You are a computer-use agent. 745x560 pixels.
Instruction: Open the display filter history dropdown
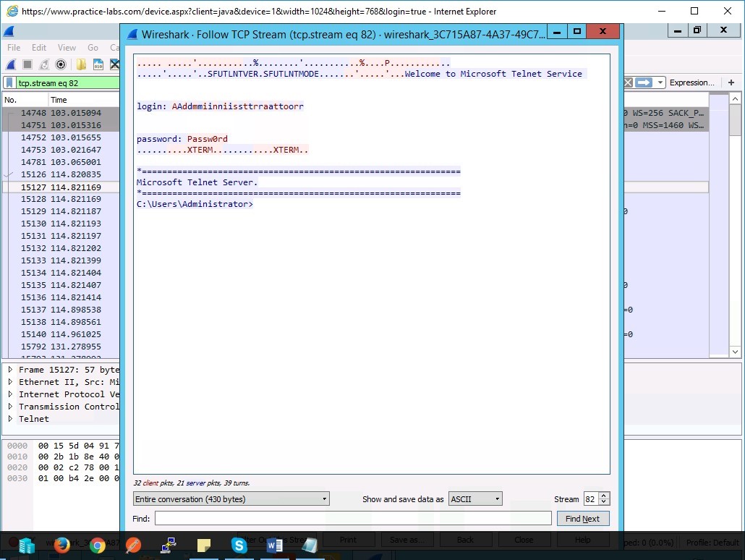660,82
